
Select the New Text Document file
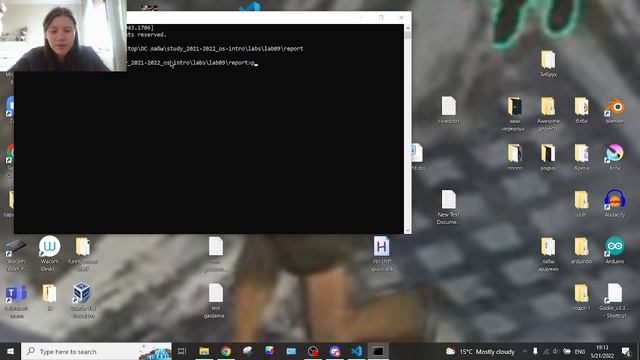point(449,207)
